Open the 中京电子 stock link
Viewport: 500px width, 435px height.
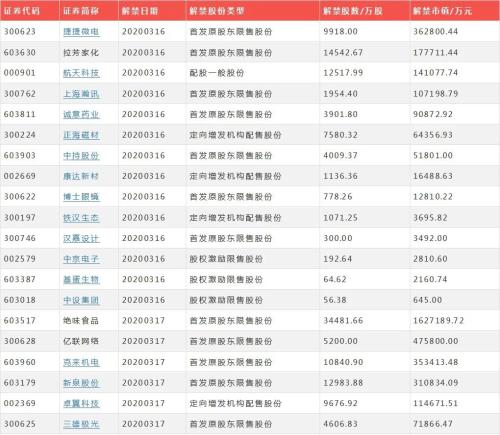point(81,259)
